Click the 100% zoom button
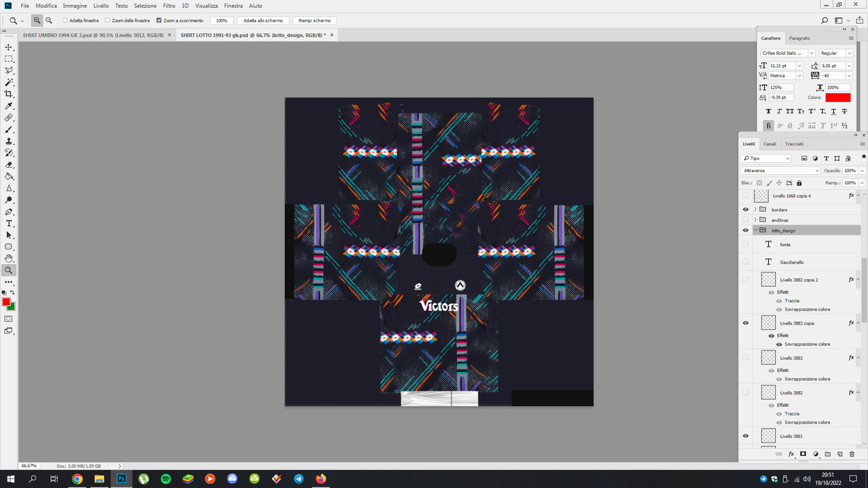Screen dimensions: 868x488 222,20
